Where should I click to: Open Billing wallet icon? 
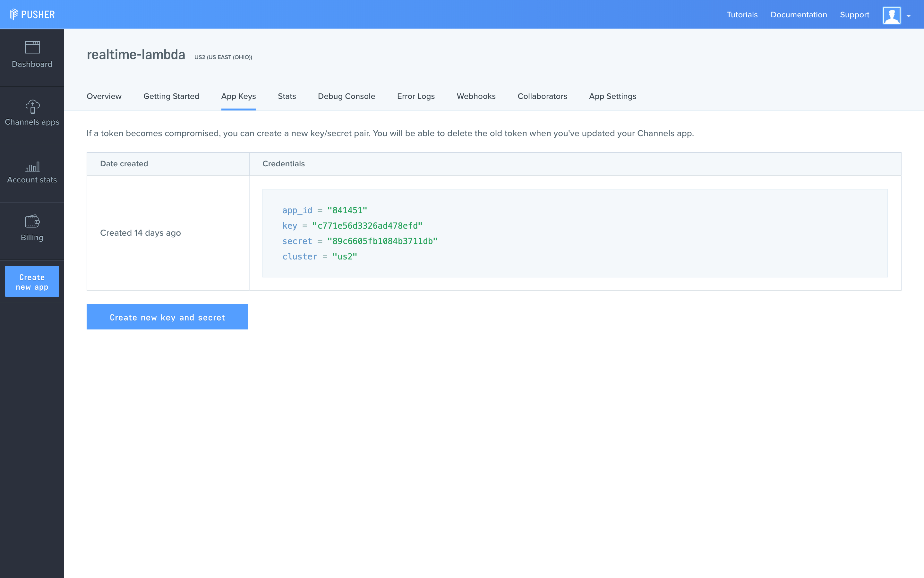32,221
